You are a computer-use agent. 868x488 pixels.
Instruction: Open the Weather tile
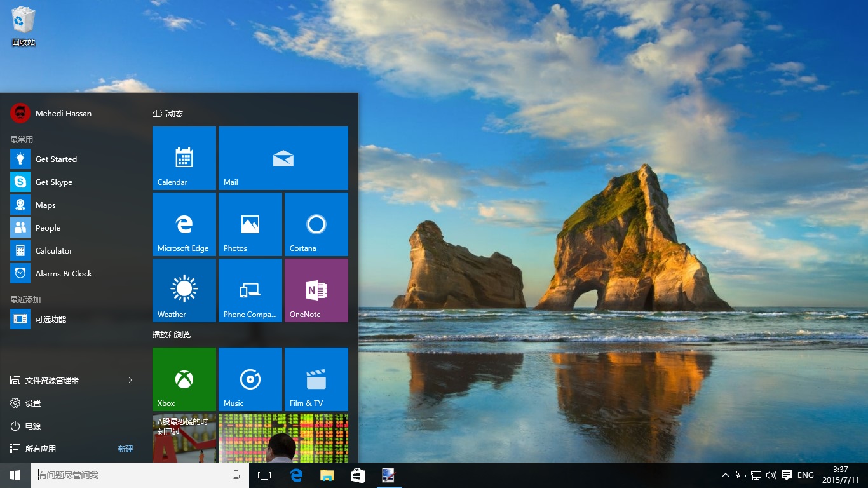(x=184, y=290)
